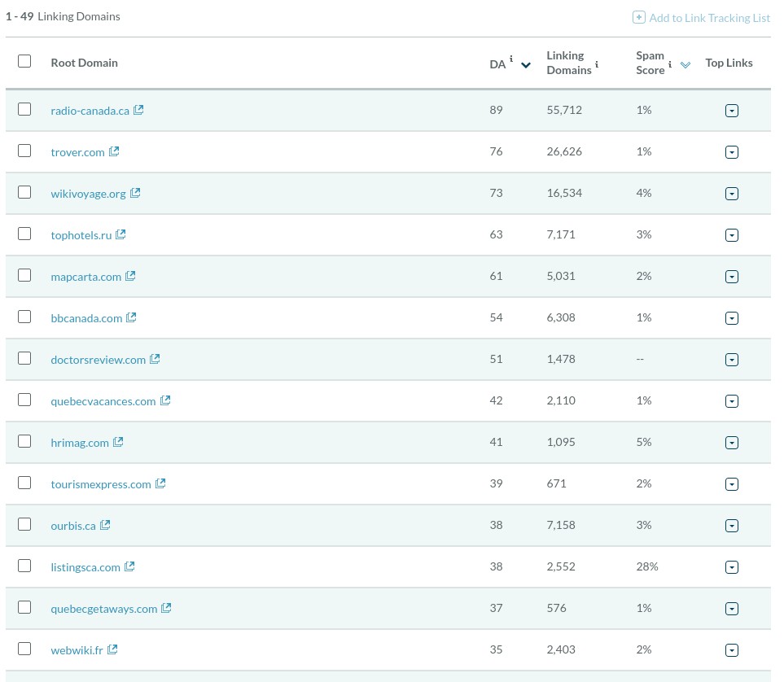
Task: Expand Top Links for quebecgetaways.com
Action: (732, 609)
